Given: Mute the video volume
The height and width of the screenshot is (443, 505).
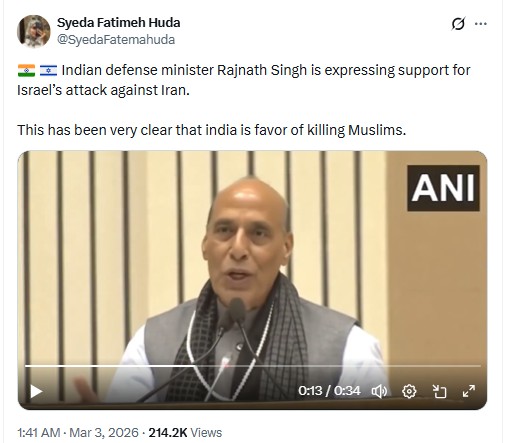Looking at the screenshot, I should click(379, 391).
